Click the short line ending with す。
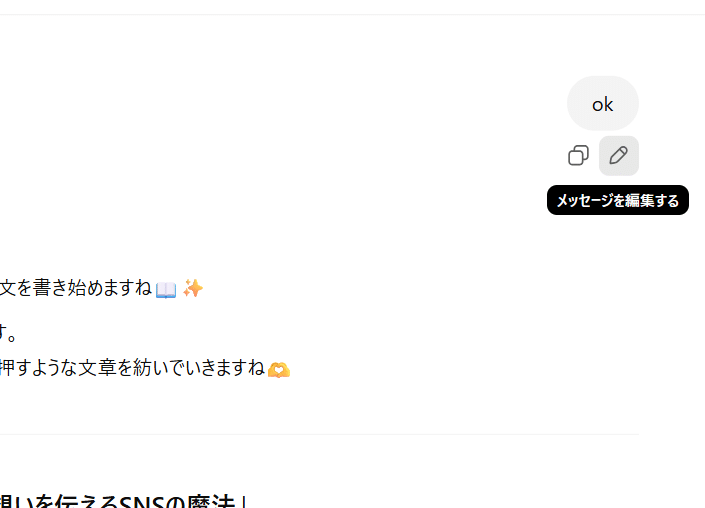This screenshot has width=705, height=508. [8, 333]
